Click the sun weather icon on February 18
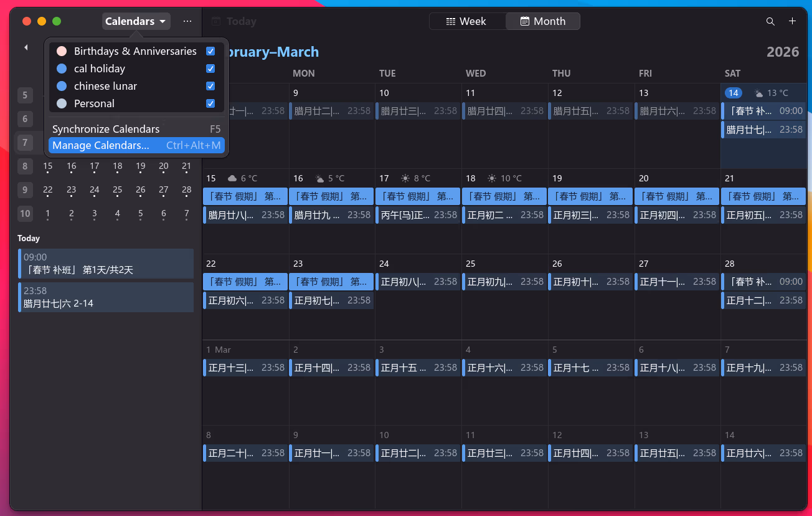Image resolution: width=812 pixels, height=516 pixels. pos(491,178)
